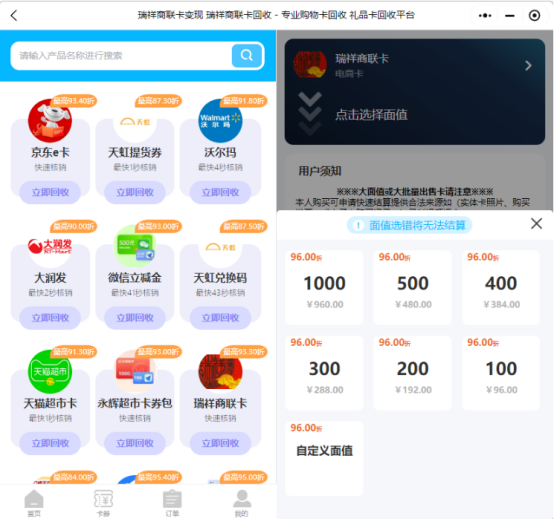Open the 京东e卡 logo icon
This screenshot has height=520, width=554.
pyautogui.click(x=50, y=121)
